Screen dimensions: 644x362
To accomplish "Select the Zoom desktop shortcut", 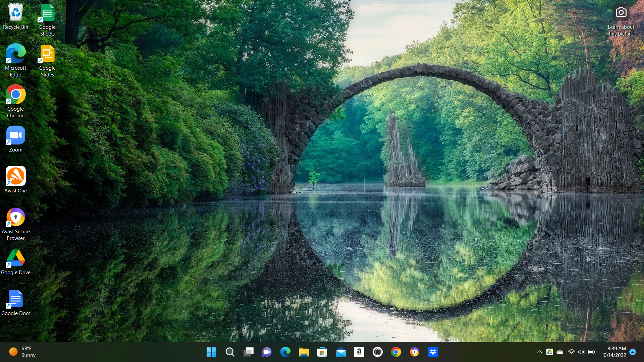I will coord(15,139).
